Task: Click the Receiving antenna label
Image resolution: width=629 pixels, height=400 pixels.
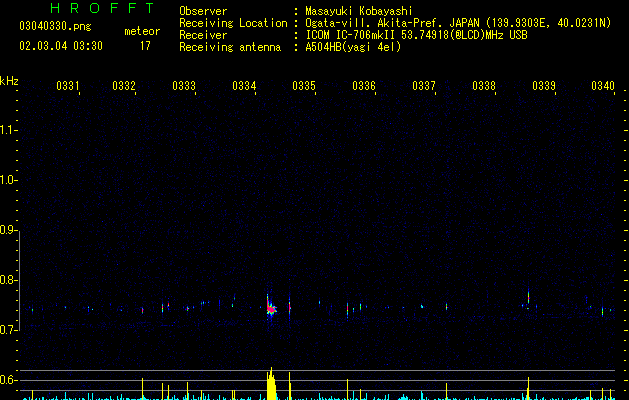Action: tap(230, 47)
